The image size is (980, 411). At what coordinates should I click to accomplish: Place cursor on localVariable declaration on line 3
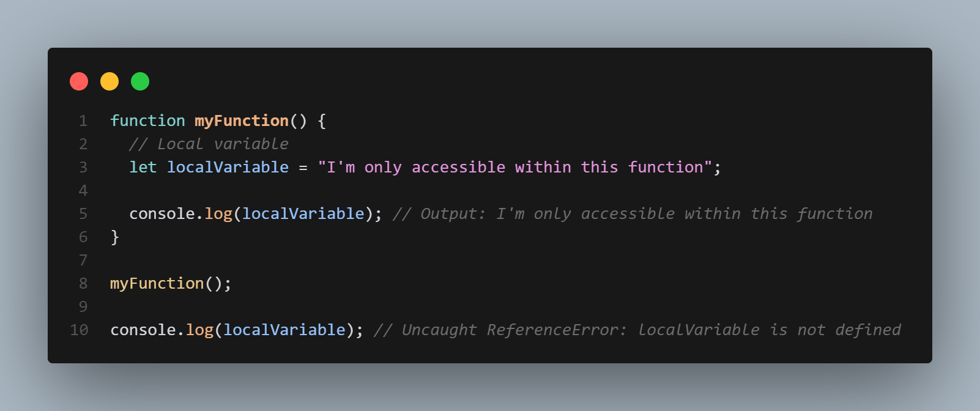(228, 168)
